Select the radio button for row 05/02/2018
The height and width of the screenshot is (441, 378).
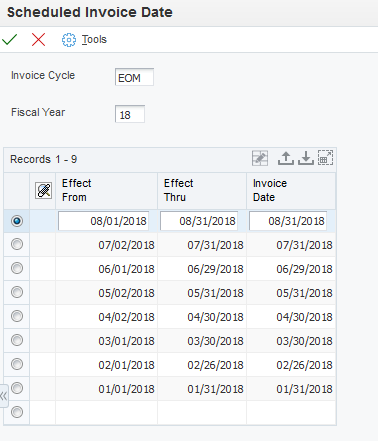click(17, 292)
